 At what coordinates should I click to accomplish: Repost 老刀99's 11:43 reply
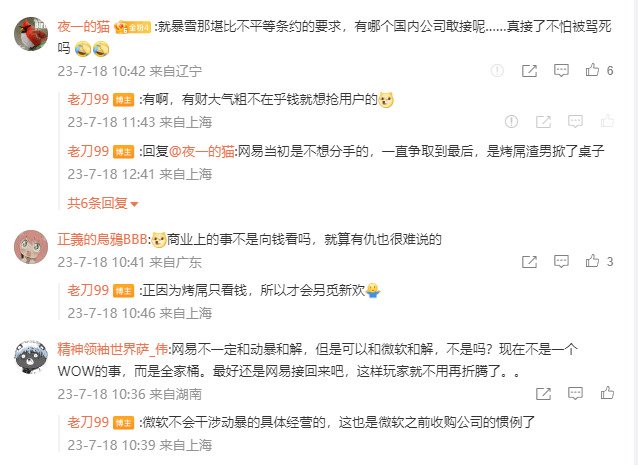(x=543, y=122)
